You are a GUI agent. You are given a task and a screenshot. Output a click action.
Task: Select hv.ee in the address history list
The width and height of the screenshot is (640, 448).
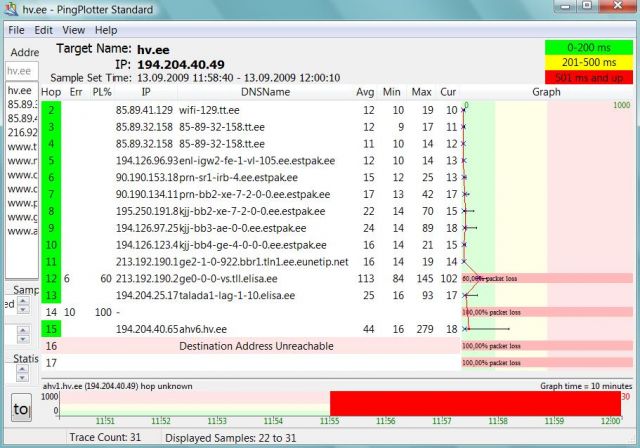(x=20, y=90)
